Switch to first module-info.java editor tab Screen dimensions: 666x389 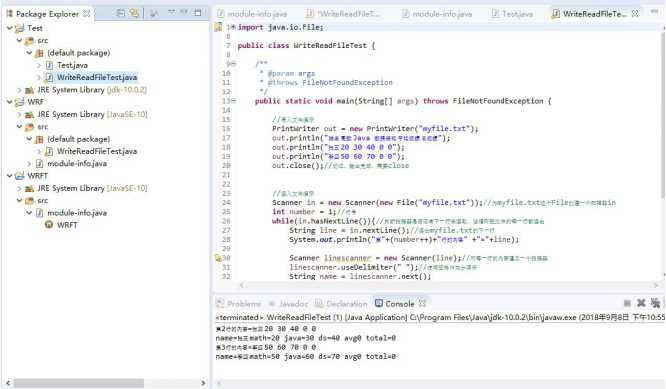coord(252,14)
